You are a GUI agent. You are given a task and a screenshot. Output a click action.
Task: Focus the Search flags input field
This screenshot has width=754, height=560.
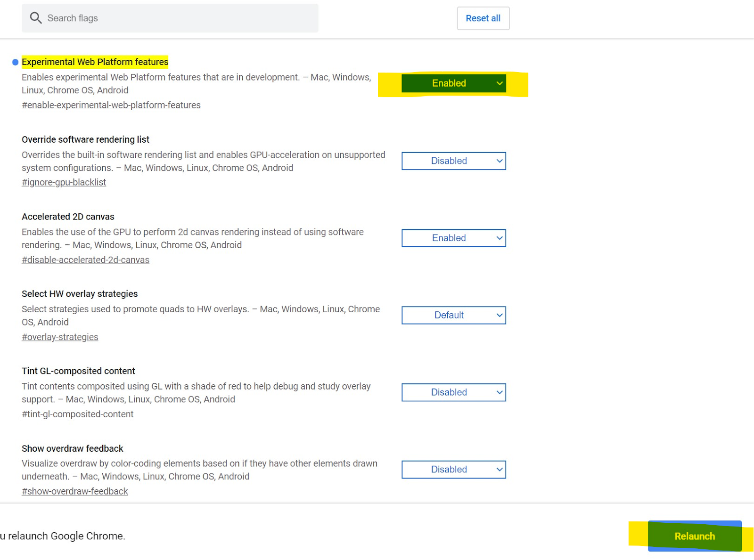tap(179, 18)
